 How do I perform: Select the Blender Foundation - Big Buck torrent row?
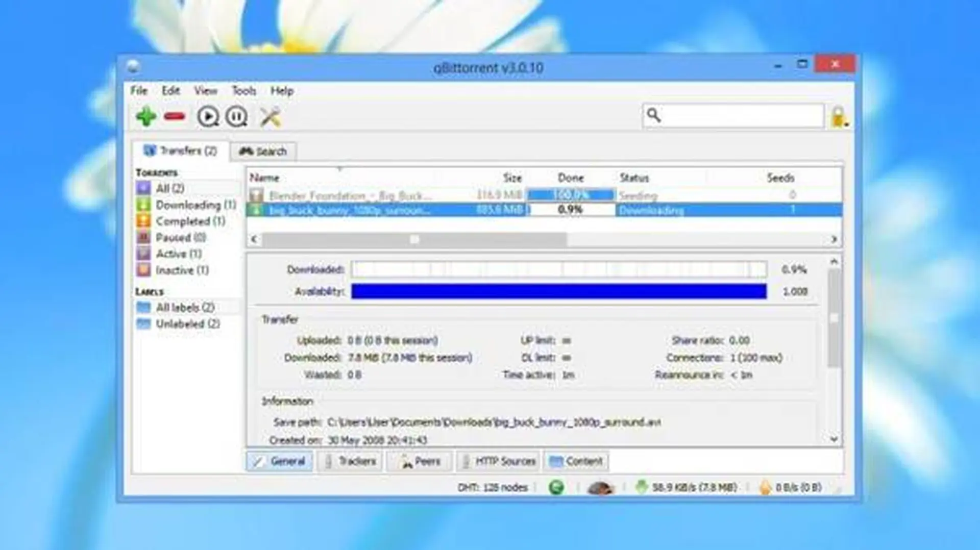pos(544,195)
